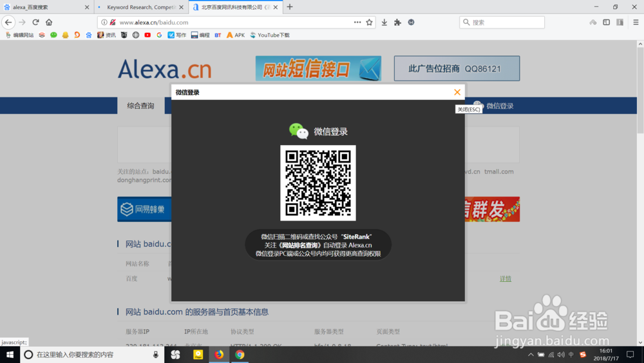Open the BT bookmark
Viewport: 644px width, 363px height.
click(218, 35)
